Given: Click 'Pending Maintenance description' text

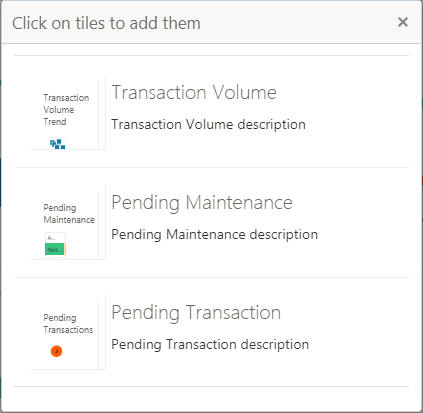Looking at the screenshot, I should [214, 235].
